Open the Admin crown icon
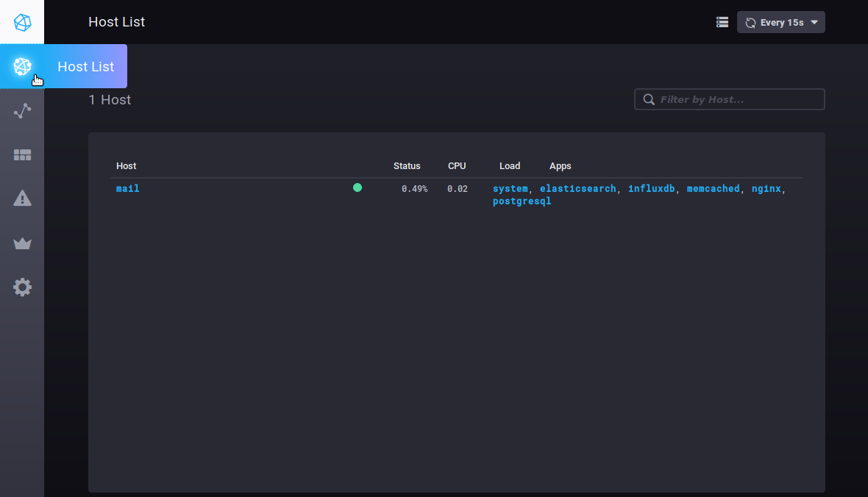Viewport: 868px width, 497px height. (x=22, y=243)
